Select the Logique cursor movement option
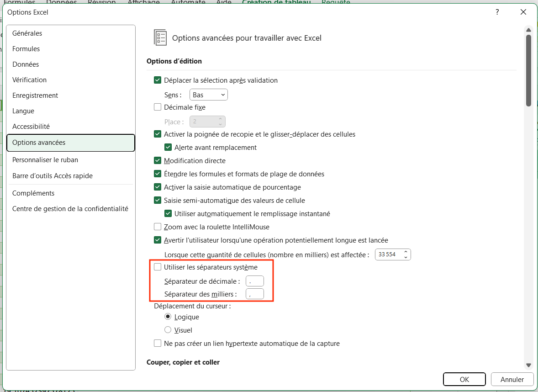538x392 pixels. (168, 317)
